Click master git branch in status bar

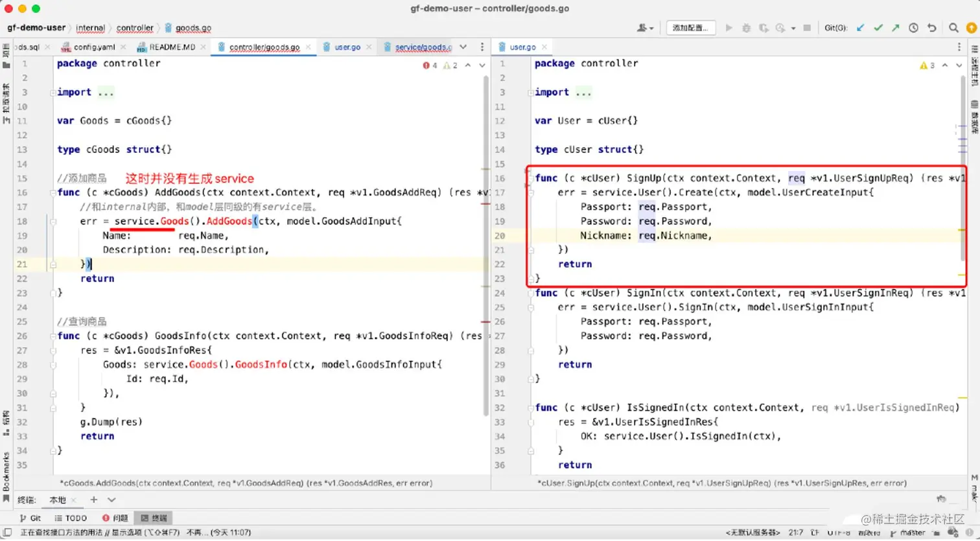coord(907,533)
